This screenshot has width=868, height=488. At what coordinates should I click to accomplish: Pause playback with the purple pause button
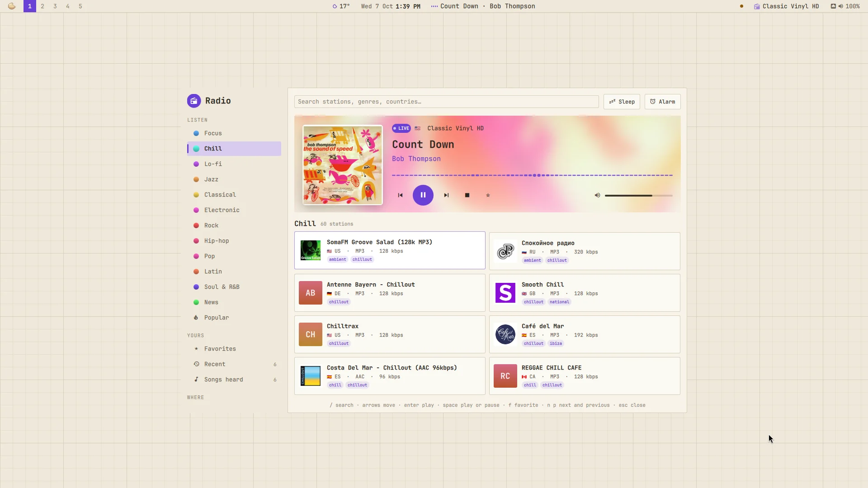[423, 195]
